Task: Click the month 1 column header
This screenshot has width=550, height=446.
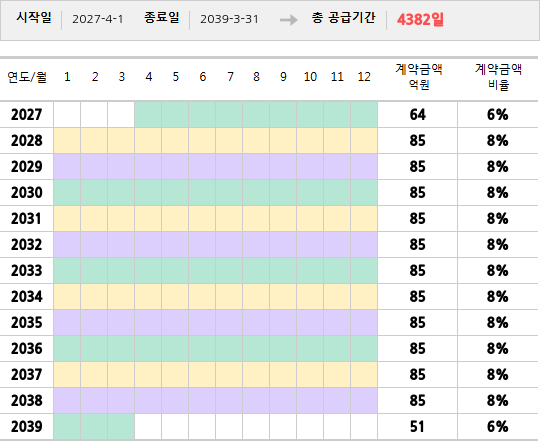Action: coord(67,77)
